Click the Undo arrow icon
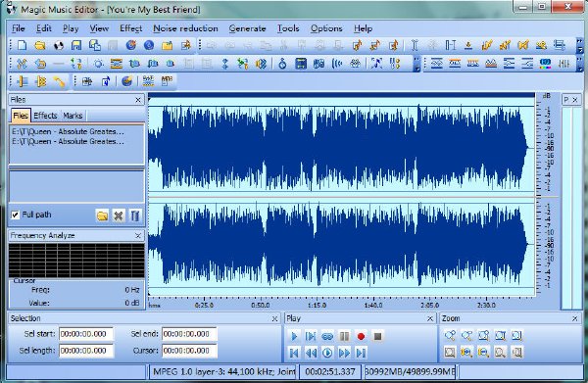The width and height of the screenshot is (588, 383). point(40,64)
